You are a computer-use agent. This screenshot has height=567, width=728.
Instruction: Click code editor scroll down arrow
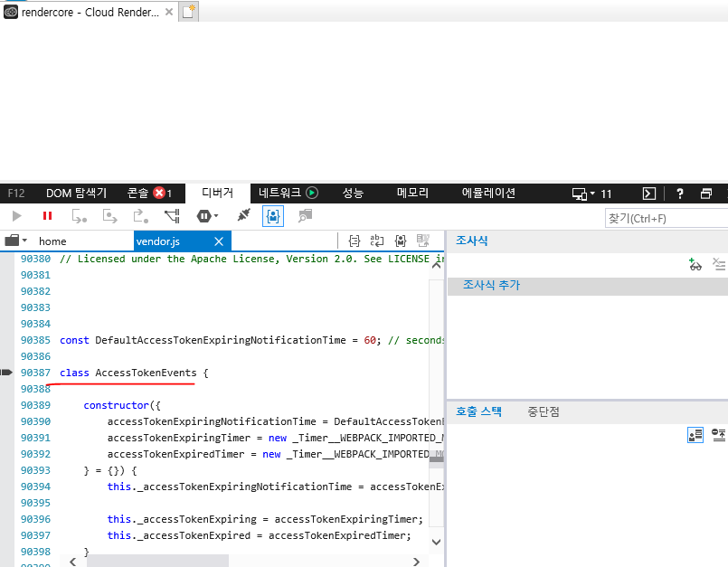(437, 542)
